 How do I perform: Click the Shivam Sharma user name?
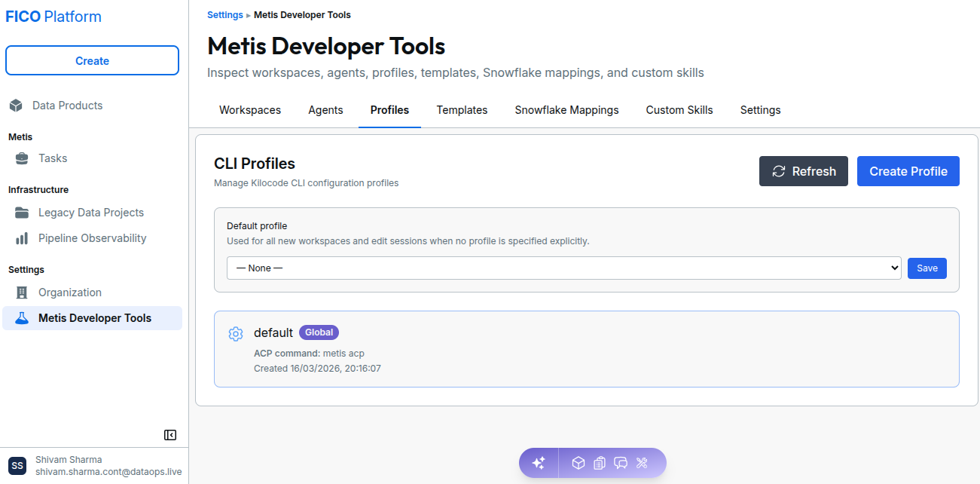(69, 460)
